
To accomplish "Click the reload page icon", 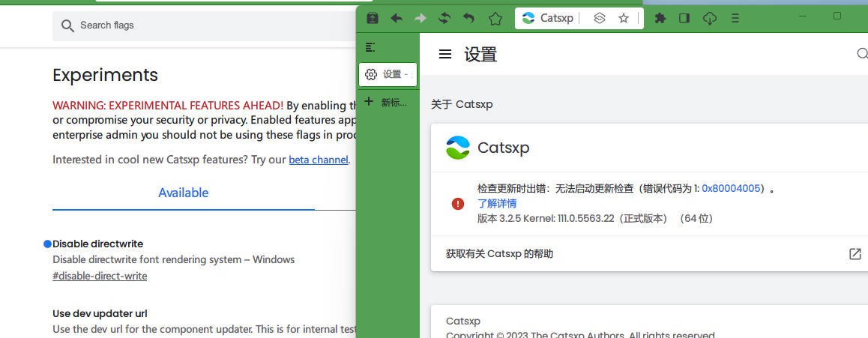I will coord(444,19).
